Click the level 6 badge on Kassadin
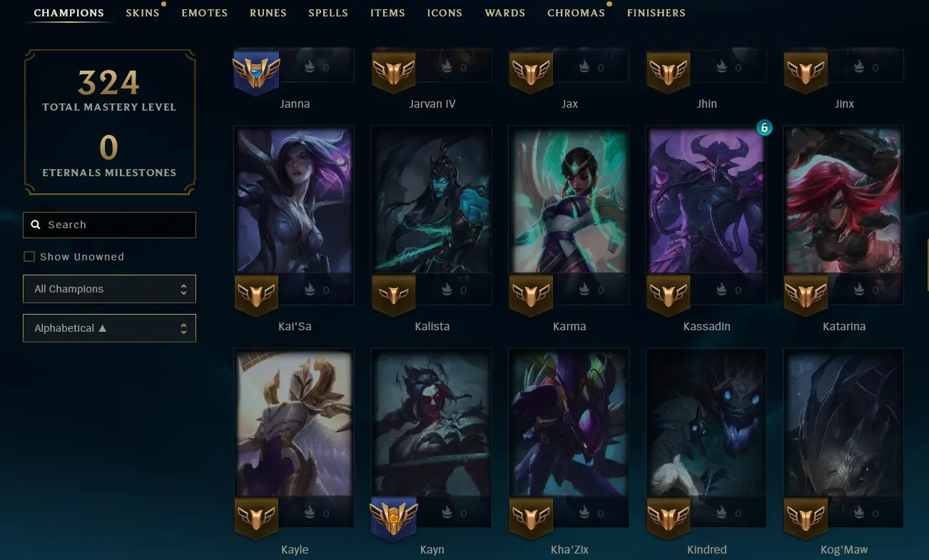Screen dimensions: 929x560 tap(764, 128)
